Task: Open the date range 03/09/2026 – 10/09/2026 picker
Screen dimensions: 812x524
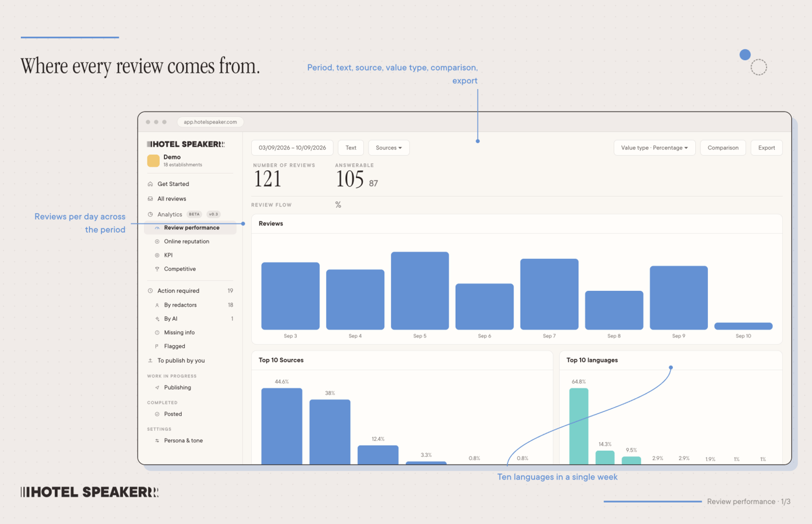Action: (x=292, y=148)
